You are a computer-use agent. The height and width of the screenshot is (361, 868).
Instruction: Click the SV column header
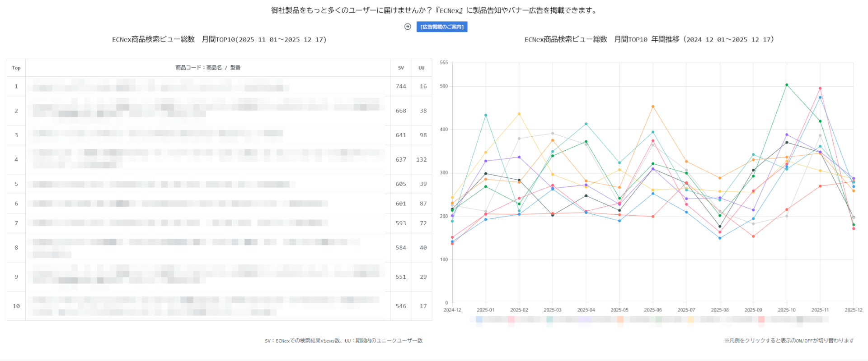(x=401, y=68)
